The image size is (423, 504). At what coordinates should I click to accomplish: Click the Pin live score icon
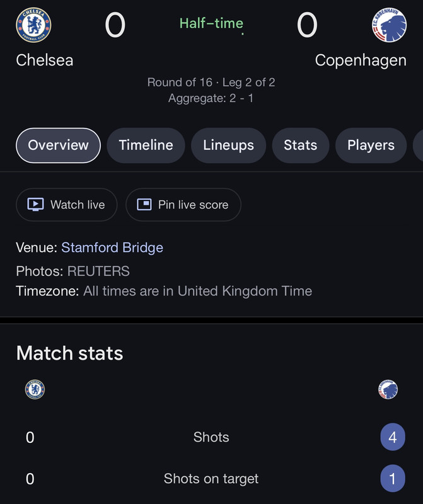tap(144, 205)
